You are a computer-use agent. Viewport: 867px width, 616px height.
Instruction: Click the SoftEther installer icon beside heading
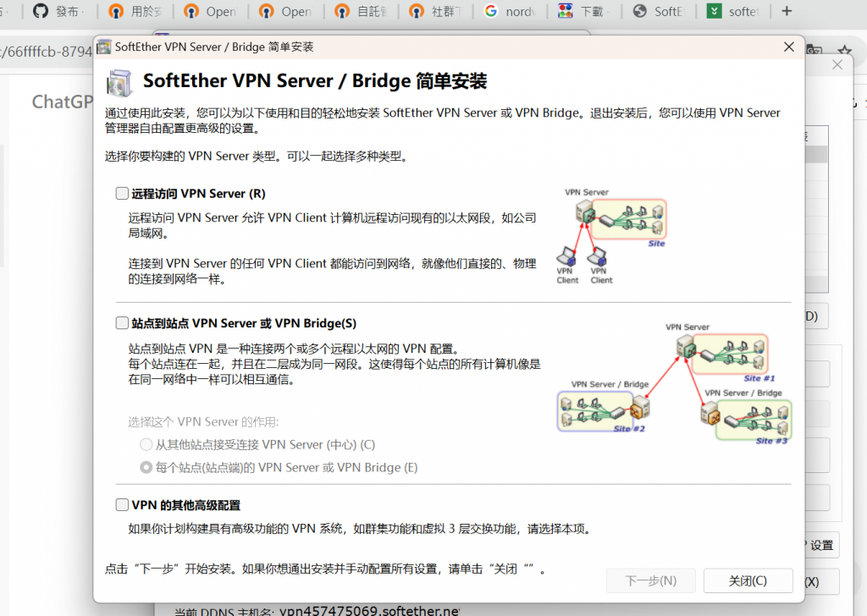[119, 83]
